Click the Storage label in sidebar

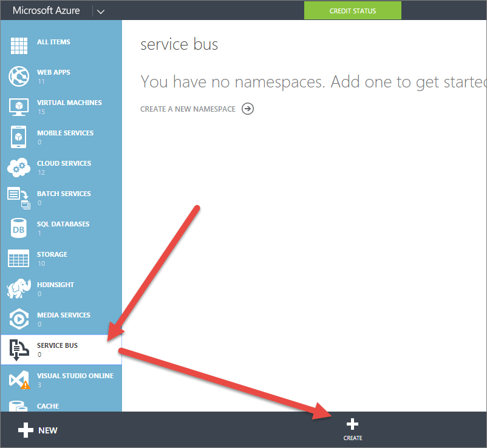click(52, 254)
